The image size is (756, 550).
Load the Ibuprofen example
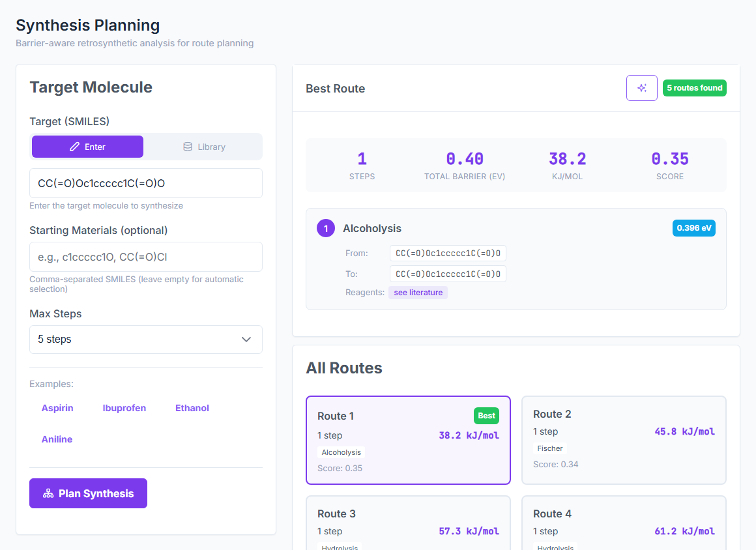pos(124,408)
